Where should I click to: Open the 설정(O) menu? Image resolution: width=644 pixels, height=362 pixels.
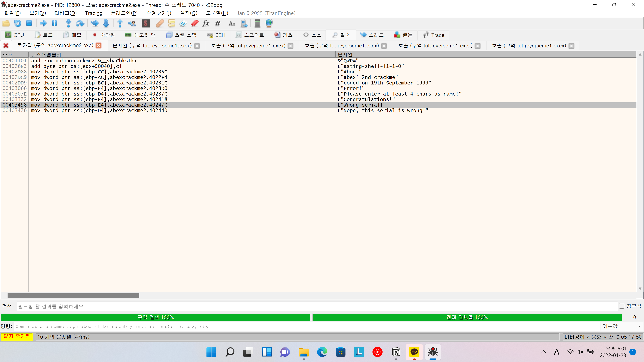tap(189, 13)
